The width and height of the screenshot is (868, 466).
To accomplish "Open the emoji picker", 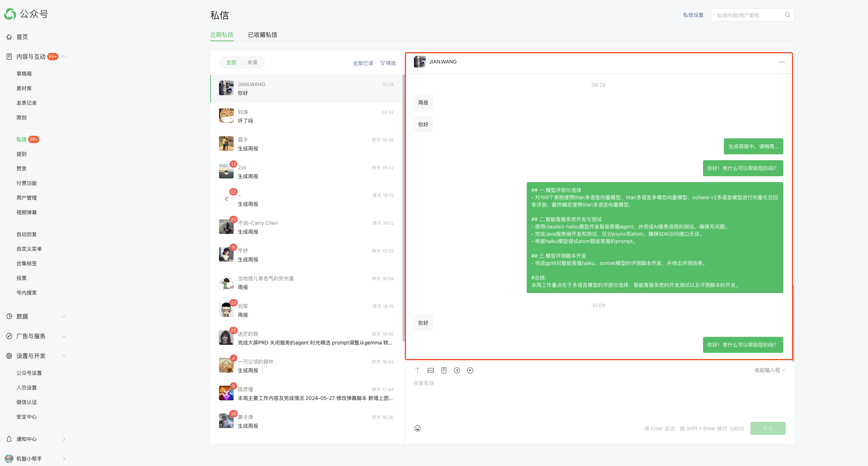I will click(x=418, y=428).
